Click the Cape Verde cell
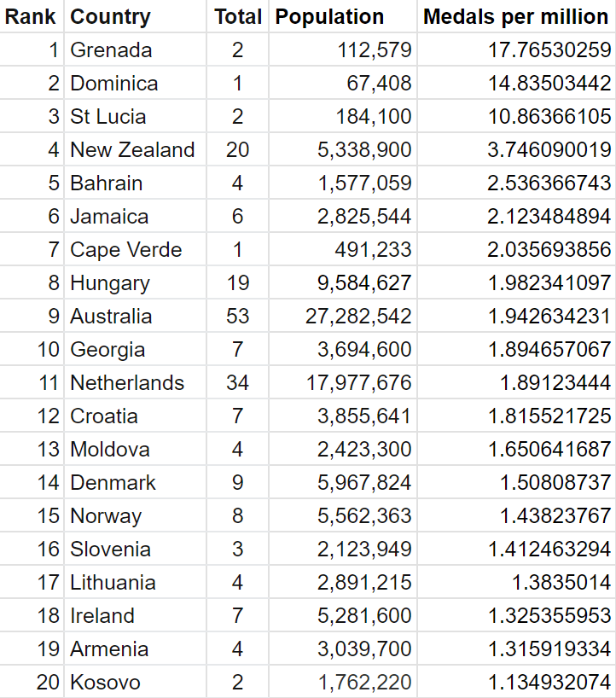This screenshot has height=698, width=616. pyautogui.click(x=125, y=250)
